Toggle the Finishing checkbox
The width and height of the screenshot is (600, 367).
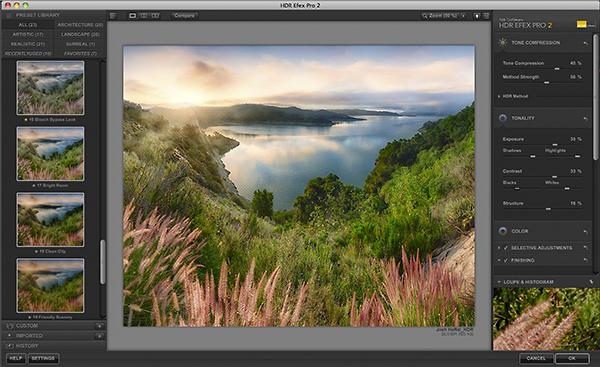505,260
